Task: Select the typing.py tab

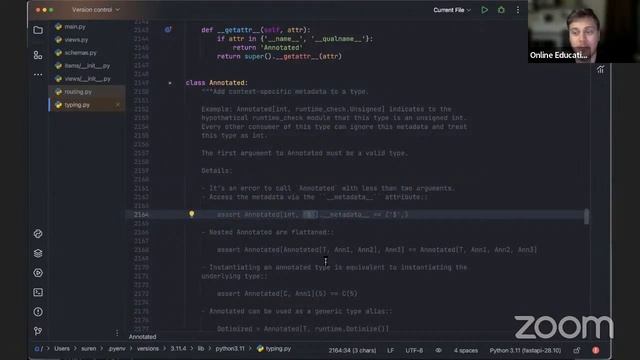Action: click(x=87, y=105)
